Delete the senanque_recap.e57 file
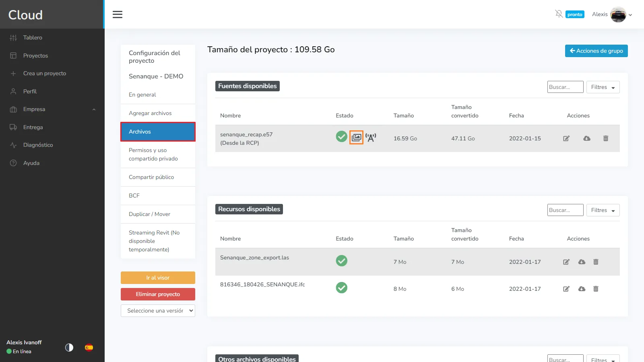 click(x=605, y=138)
